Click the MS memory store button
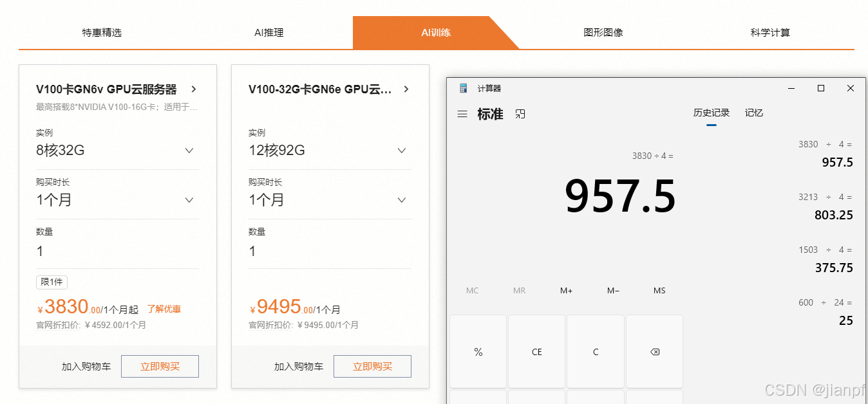 click(659, 291)
